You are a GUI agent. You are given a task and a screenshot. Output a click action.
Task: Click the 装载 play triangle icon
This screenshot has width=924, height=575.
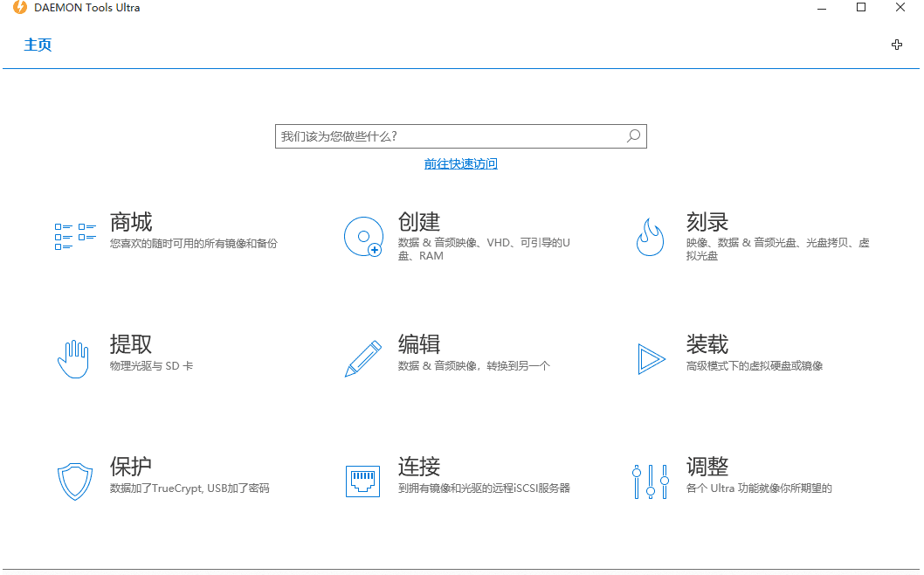(652, 358)
